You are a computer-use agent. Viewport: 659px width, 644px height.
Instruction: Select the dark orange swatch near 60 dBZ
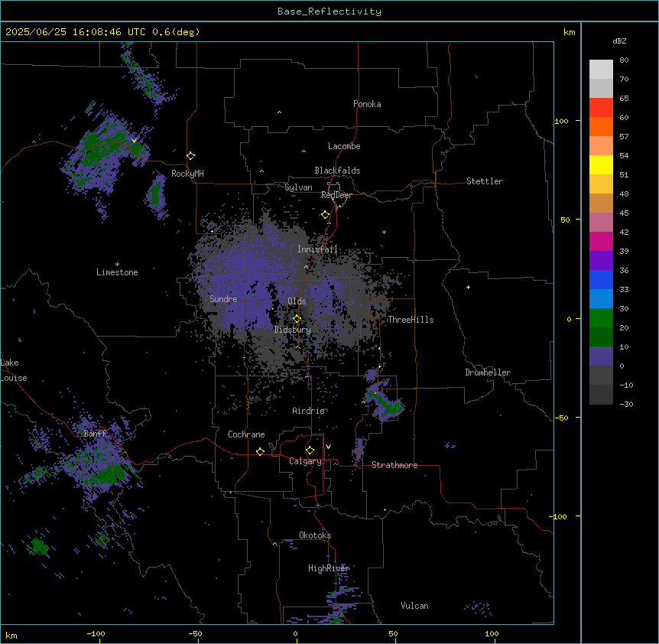(601, 126)
